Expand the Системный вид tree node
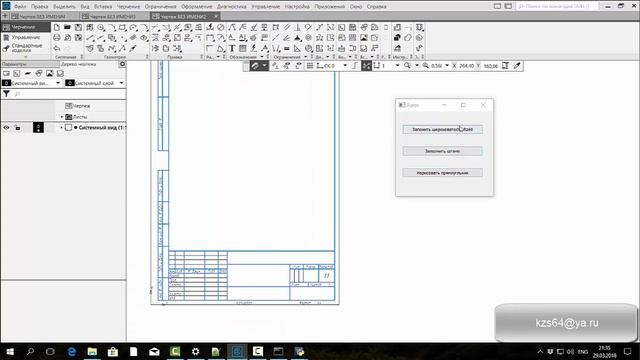The image size is (640, 360). pos(62,128)
